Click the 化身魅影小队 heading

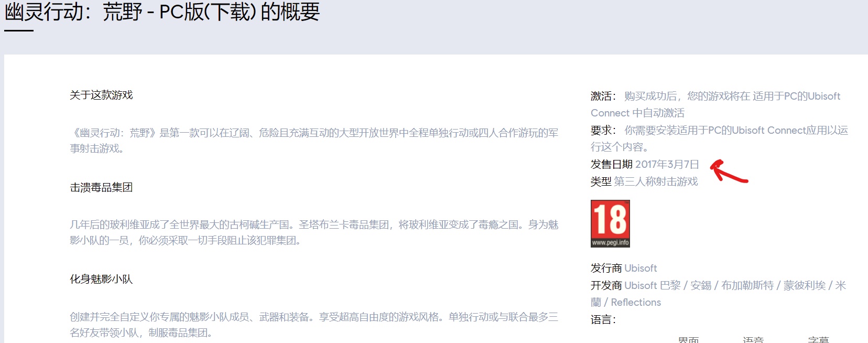[x=101, y=279]
